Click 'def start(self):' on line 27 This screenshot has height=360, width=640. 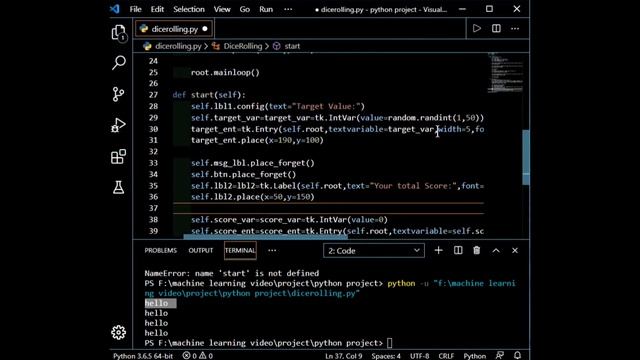(x=209, y=95)
